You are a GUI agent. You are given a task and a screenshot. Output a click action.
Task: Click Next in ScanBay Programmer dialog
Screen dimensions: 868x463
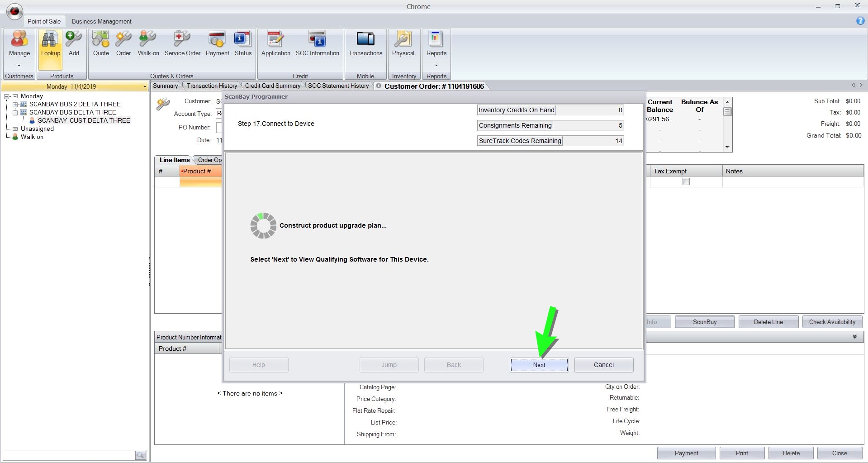(539, 365)
